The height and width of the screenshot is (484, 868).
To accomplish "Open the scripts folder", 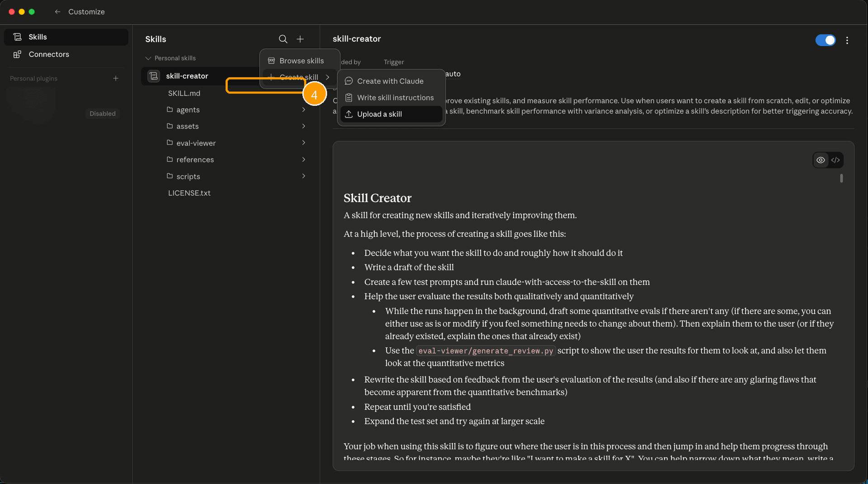I will click(x=188, y=177).
